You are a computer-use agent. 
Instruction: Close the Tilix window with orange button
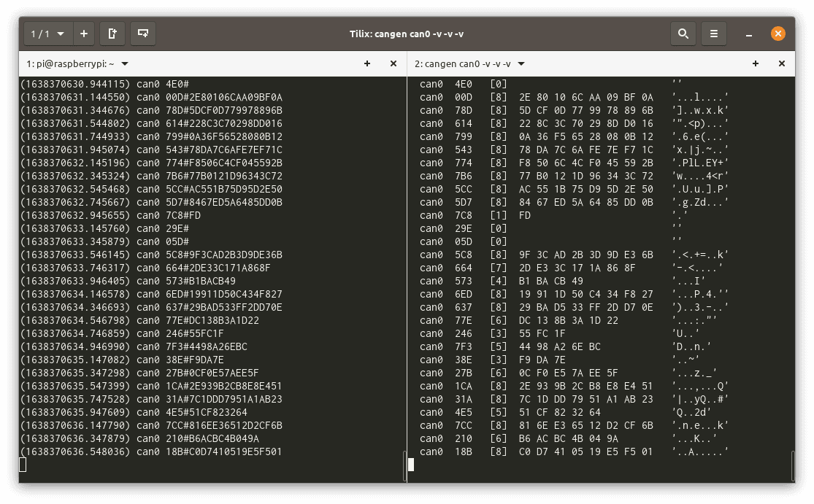(778, 34)
